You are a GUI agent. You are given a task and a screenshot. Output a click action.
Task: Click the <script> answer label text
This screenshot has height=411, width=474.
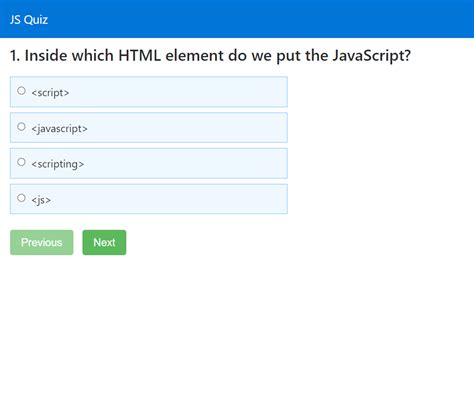pyautogui.click(x=50, y=93)
